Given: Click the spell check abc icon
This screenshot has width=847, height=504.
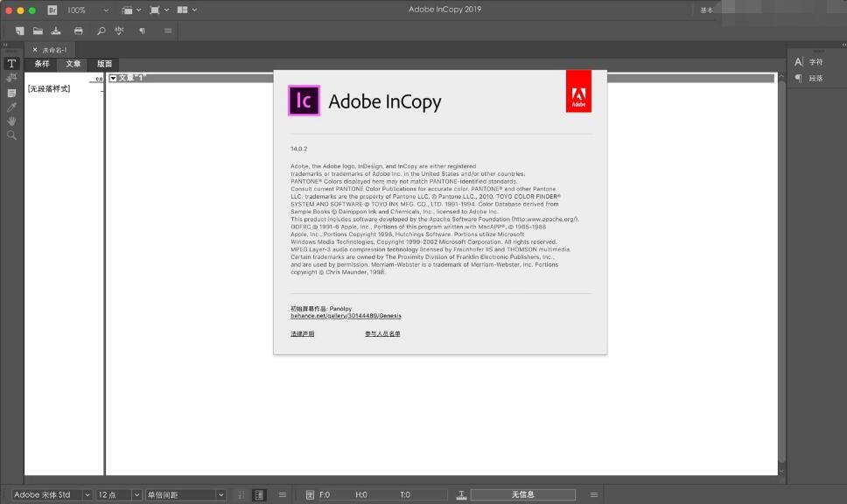Looking at the screenshot, I should coord(120,31).
